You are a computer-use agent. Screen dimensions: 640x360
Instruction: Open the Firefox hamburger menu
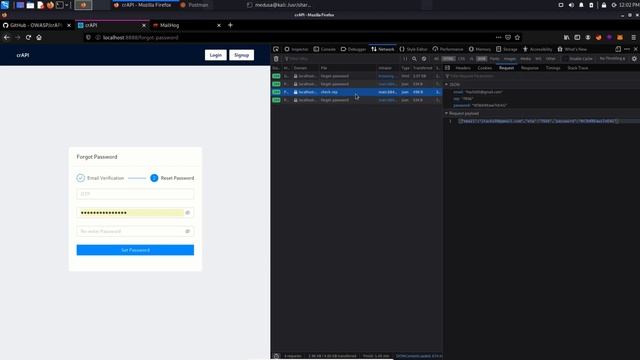pyautogui.click(x=633, y=38)
